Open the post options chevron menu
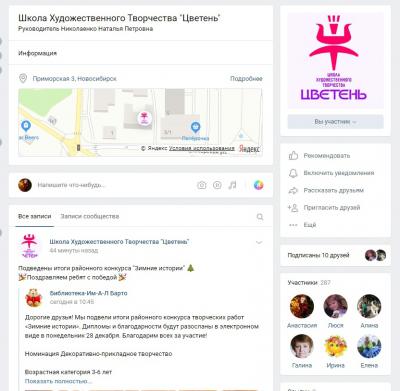The width and height of the screenshot is (400, 391). point(259,242)
